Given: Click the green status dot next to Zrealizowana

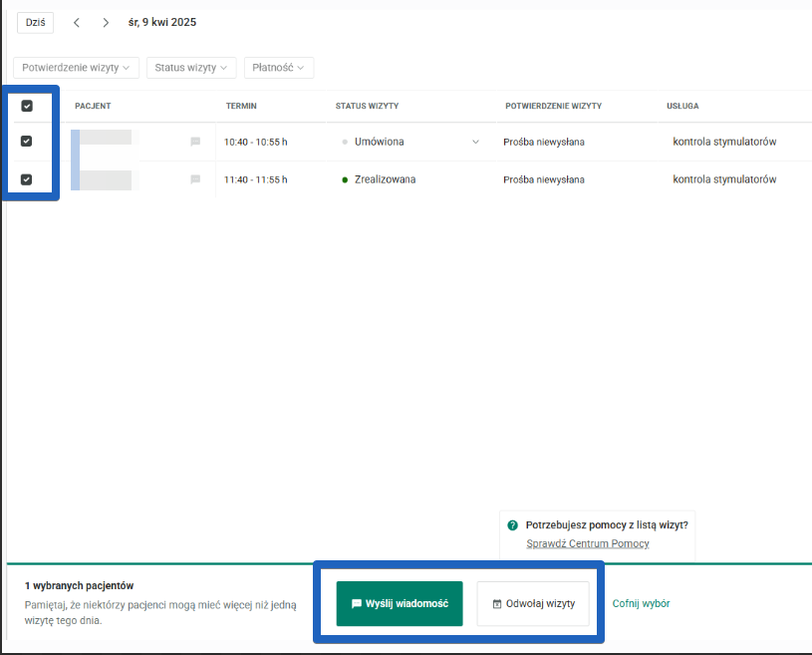Looking at the screenshot, I should [x=345, y=179].
